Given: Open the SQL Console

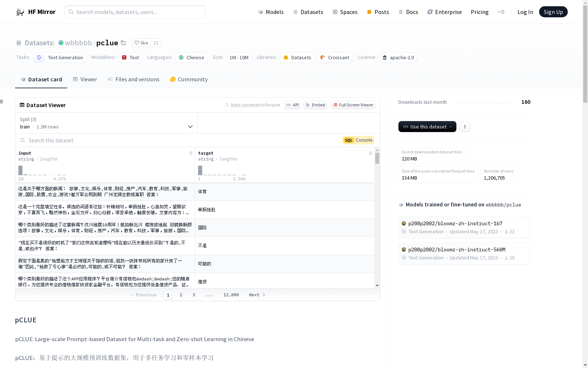Looking at the screenshot, I should pyautogui.click(x=359, y=140).
